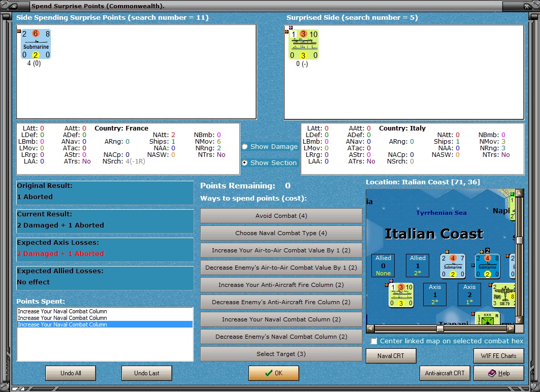Viewport: 540px width, 392px height.
Task: Click the map vertical scrollbar thumb
Action: click(519, 240)
